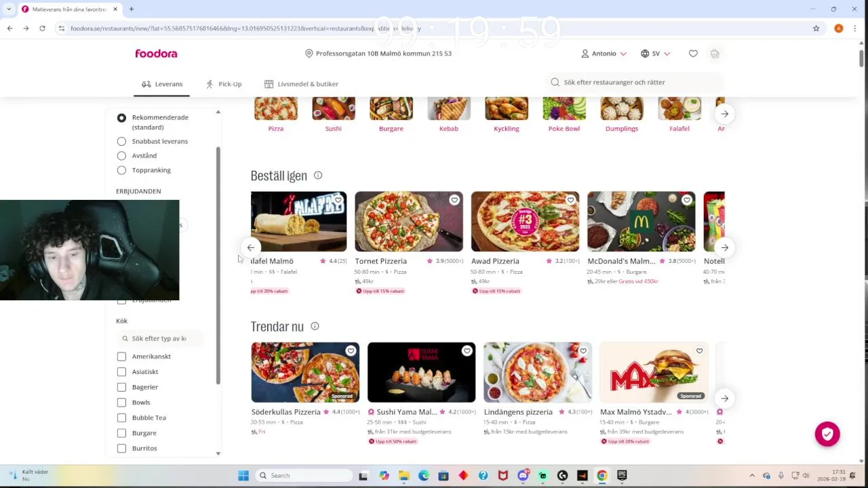Image resolution: width=868 pixels, height=488 pixels.
Task: Open File Explorer from the taskbar
Action: [403, 475]
